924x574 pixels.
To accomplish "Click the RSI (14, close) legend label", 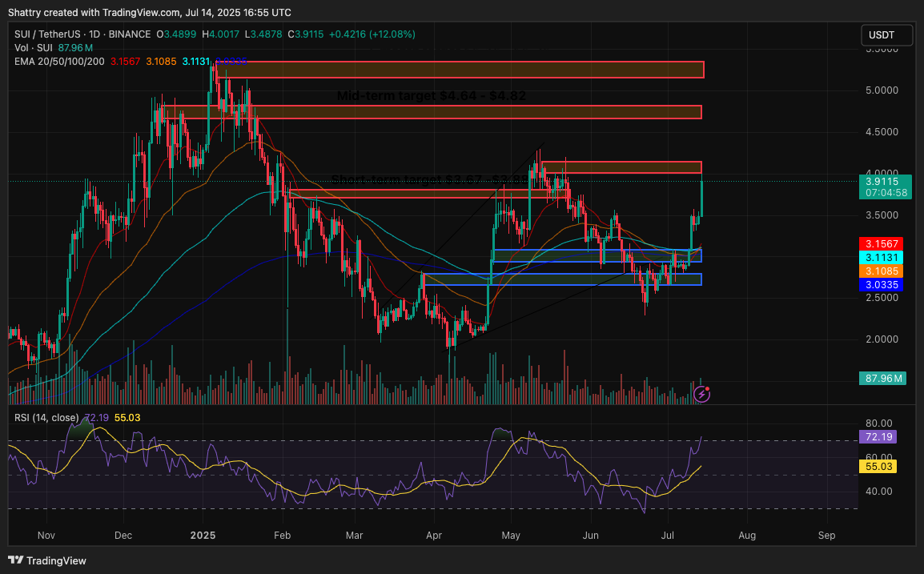I will 46,418.
